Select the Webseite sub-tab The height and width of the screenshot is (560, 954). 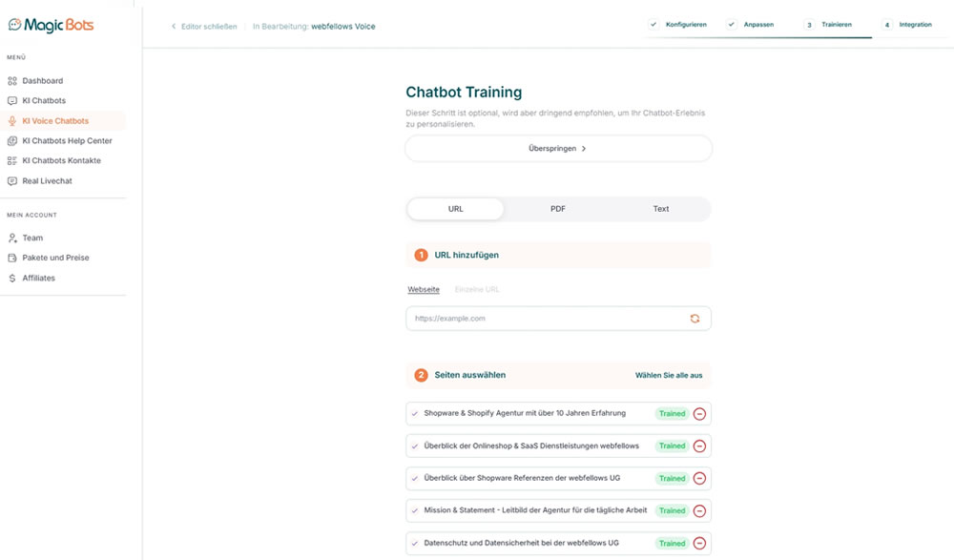pos(424,290)
